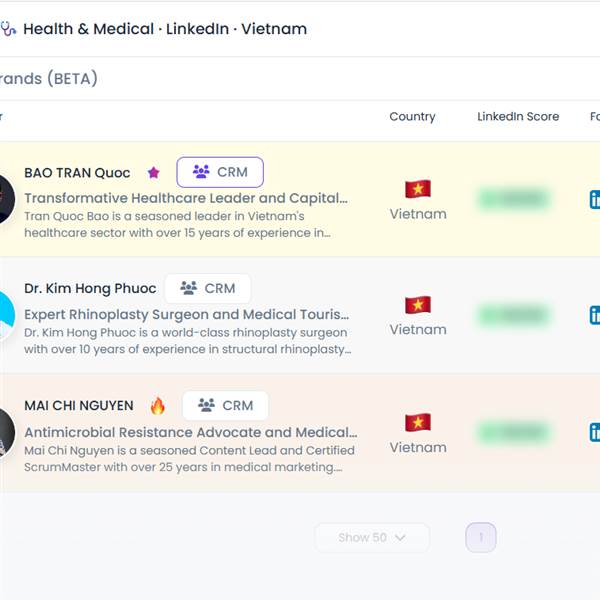Expand the Show 50 dropdown

372,538
